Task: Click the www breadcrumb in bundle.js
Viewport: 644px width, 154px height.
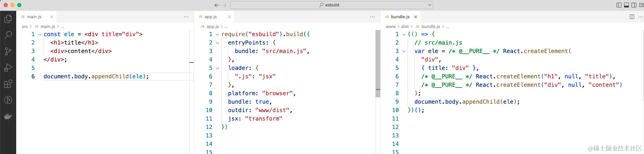Action: [390, 26]
